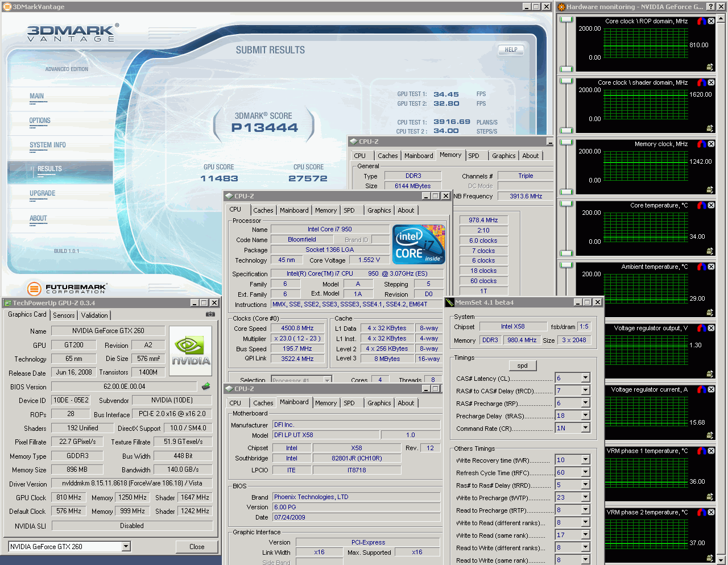Close the Ambient temperature graph
This screenshot has width=728, height=565.
coord(711,267)
